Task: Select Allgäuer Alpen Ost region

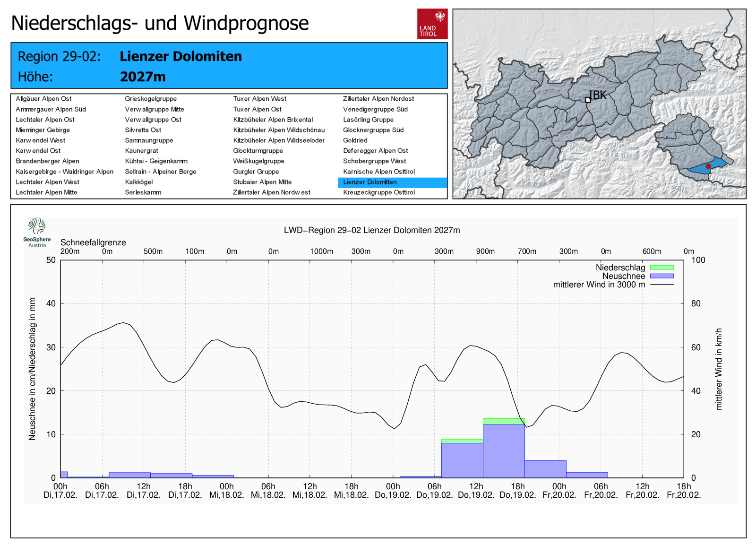Action: 43,99
